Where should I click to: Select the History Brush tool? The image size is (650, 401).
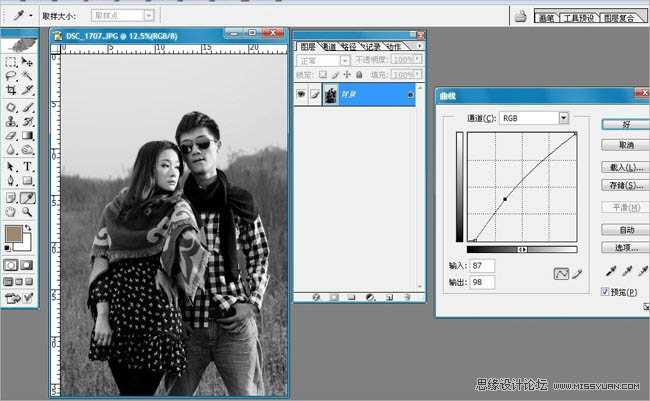point(27,122)
